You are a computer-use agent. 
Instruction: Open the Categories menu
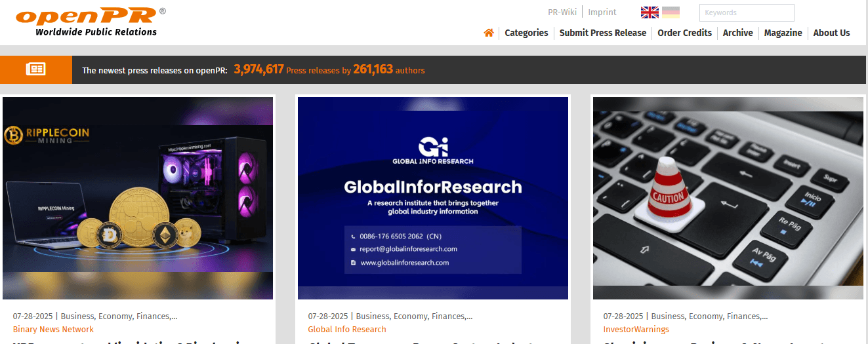(x=526, y=33)
